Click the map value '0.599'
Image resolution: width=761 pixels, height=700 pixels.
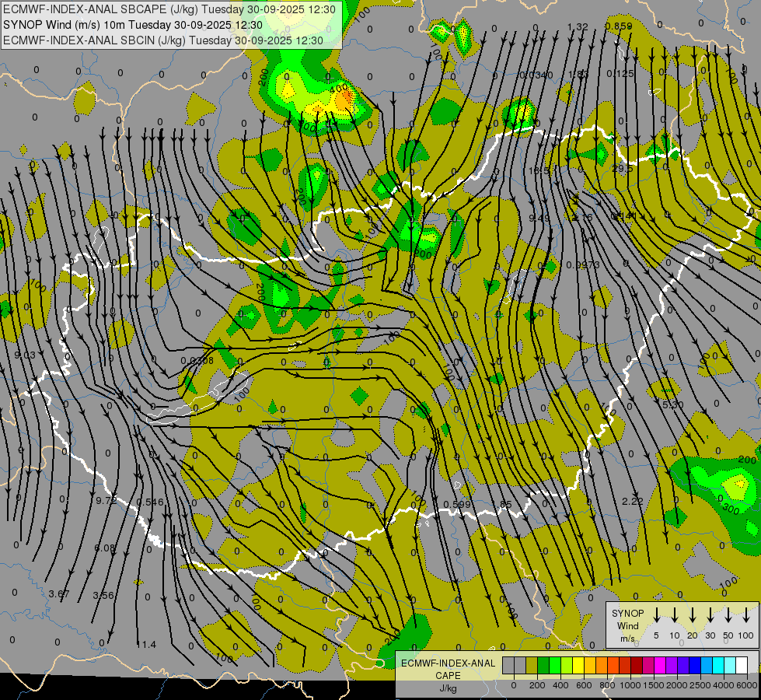(x=457, y=504)
